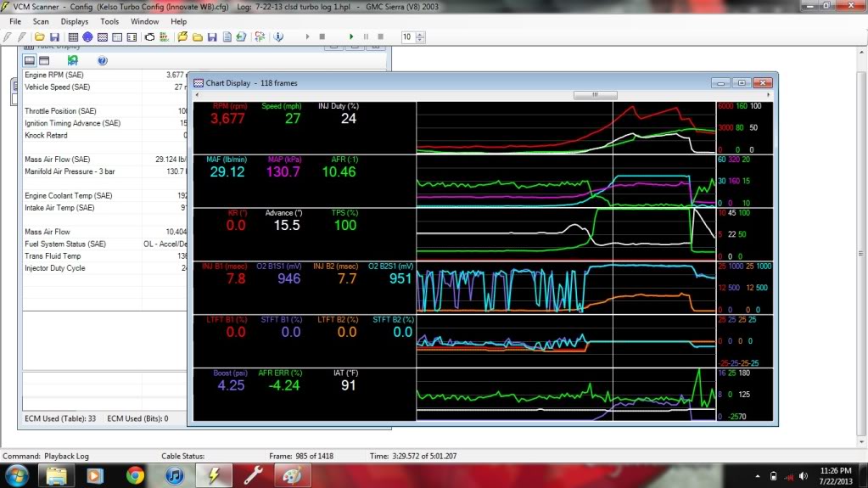Screen dimensions: 868x488
Task: Open the vehicle info icon
Action: (x=278, y=37)
